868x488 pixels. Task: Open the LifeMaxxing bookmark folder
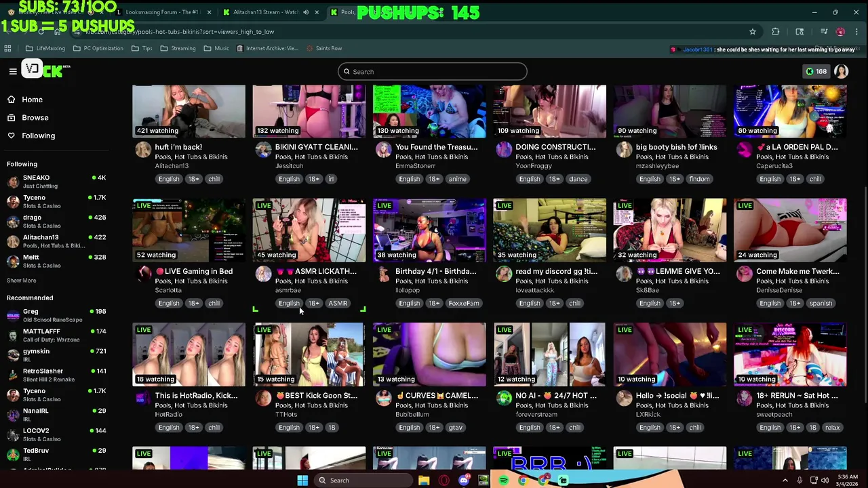tap(45, 48)
